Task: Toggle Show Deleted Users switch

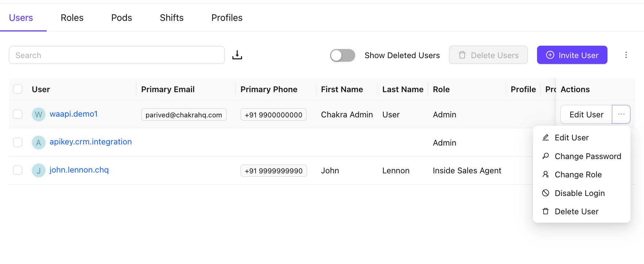Action: (x=342, y=55)
